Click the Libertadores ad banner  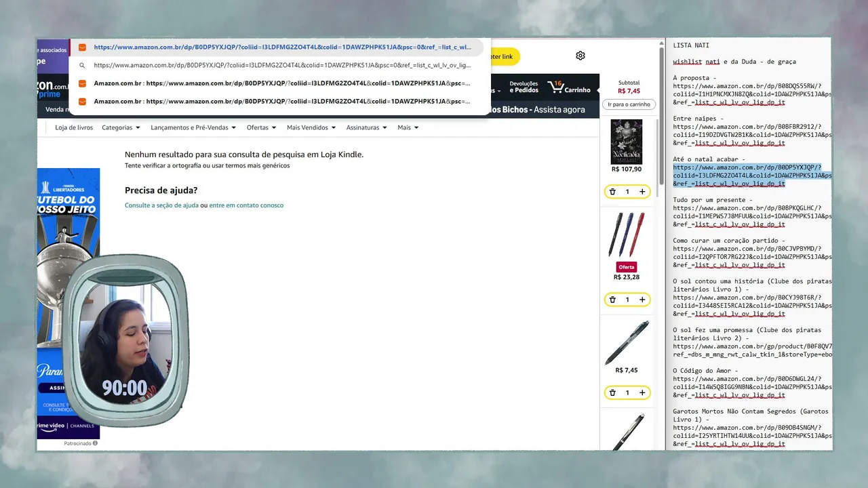coord(68,303)
